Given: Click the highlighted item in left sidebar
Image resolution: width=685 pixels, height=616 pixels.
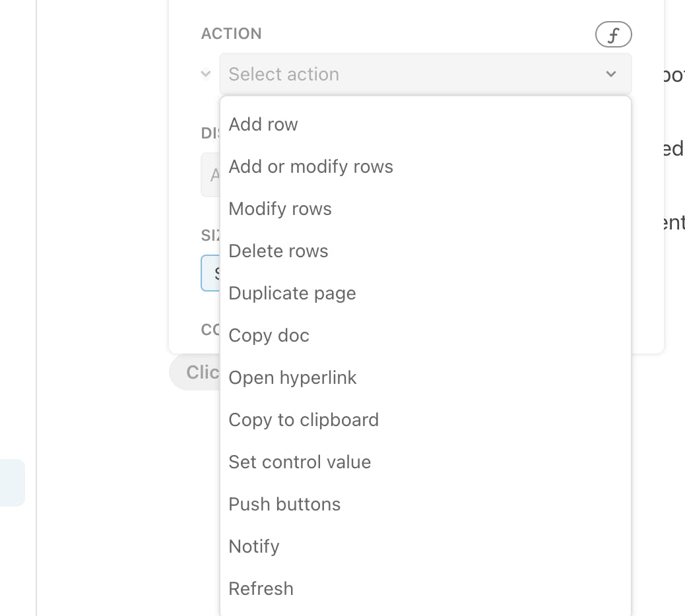Looking at the screenshot, I should click(x=12, y=483).
